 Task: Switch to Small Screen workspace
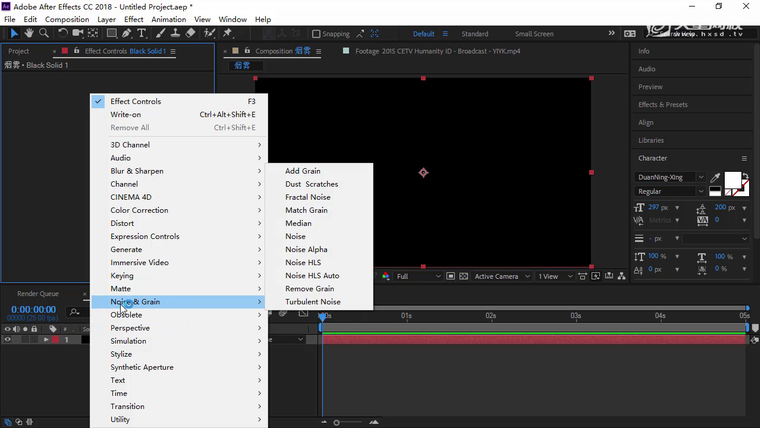pyautogui.click(x=534, y=34)
